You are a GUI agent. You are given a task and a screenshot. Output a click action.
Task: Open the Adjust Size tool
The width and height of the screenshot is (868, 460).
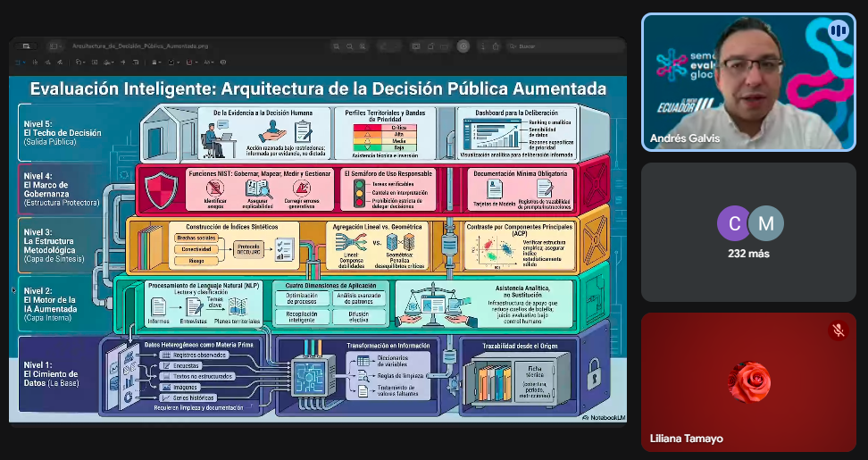click(x=136, y=63)
